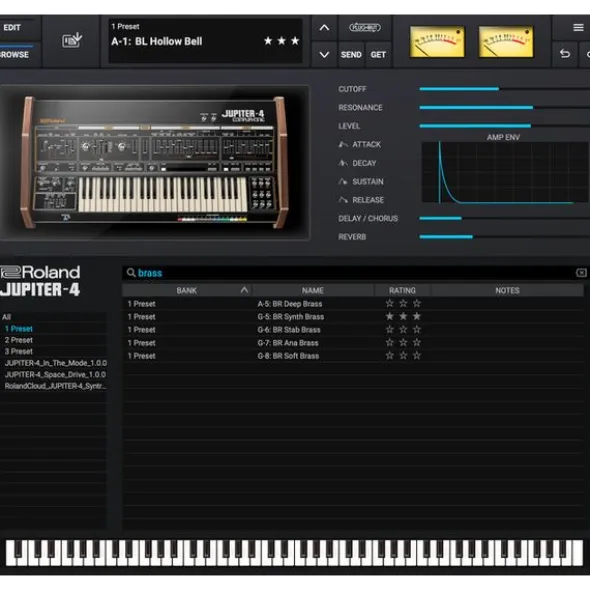This screenshot has width=590, height=591.
Task: Click the current preset name A-1: BL Hollow Bell
Action: pyautogui.click(x=157, y=41)
